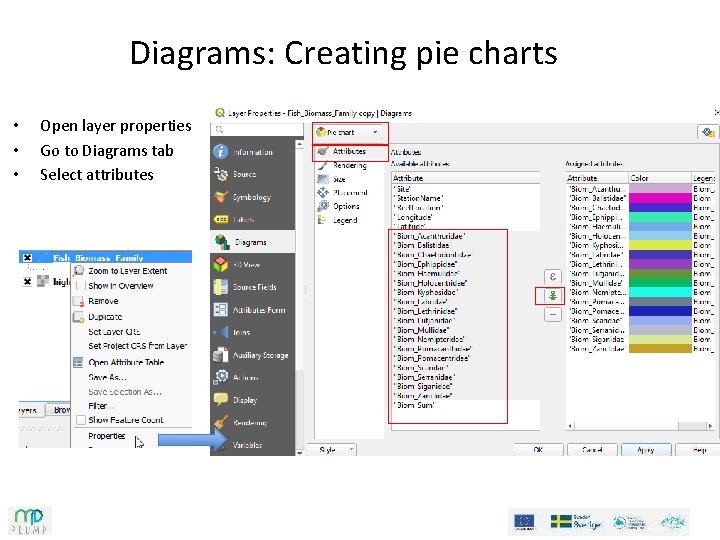
Task: Open the Style dropdown button
Action: 332,450
